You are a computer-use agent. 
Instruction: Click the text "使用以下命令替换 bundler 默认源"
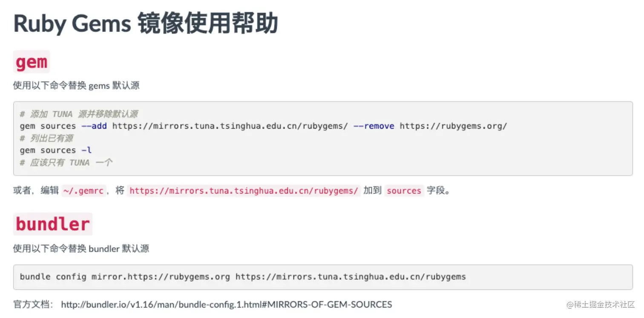[x=81, y=249]
